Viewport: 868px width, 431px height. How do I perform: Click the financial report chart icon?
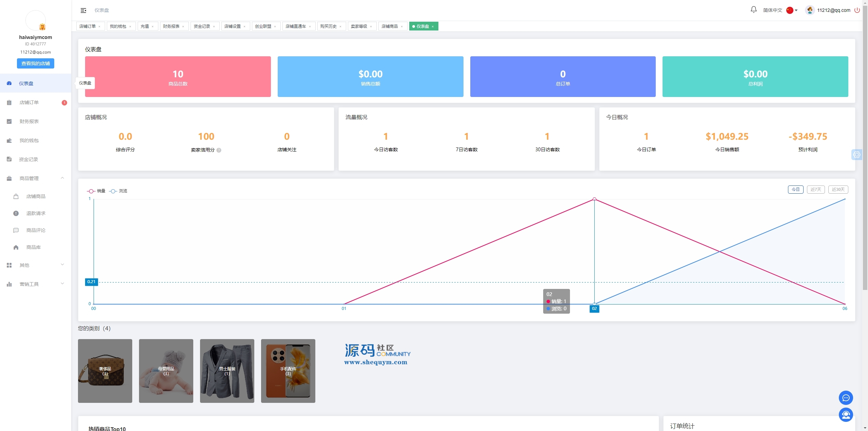[x=9, y=121]
